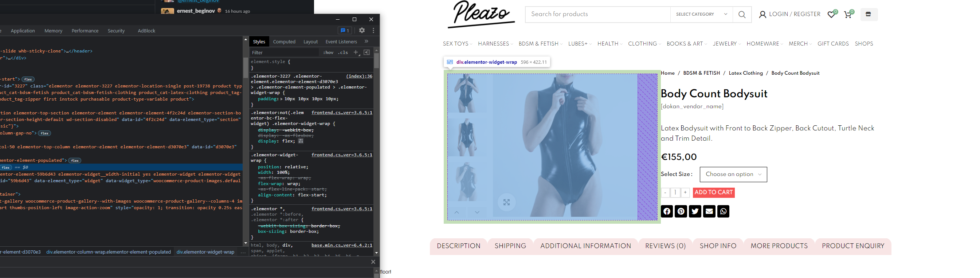Click Styles Filter input field
This screenshot has height=278, width=980.
(284, 52)
